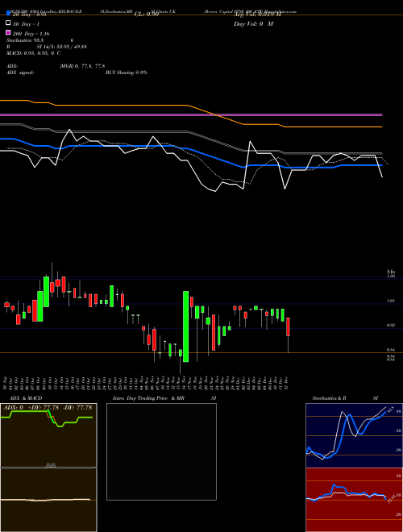
Task: Click the 'ADX: 0 +DY: 77.78 -DY: 77.78' header
Action: point(48,407)
